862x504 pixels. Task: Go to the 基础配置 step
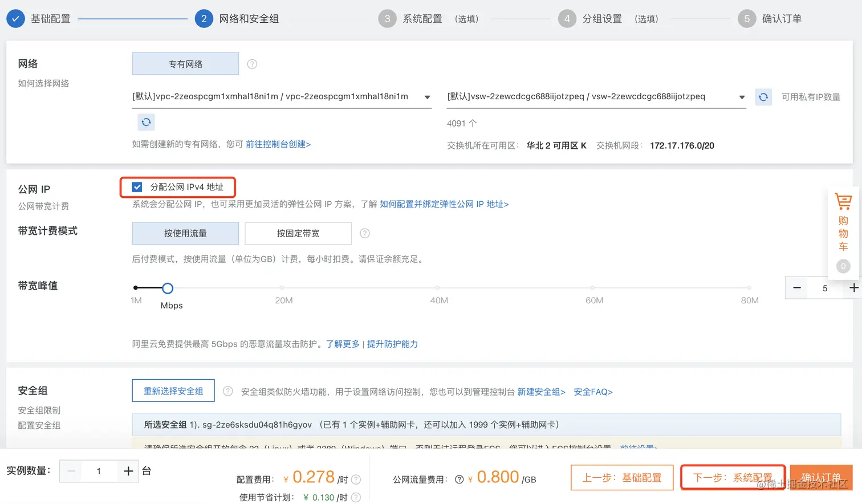click(x=51, y=19)
